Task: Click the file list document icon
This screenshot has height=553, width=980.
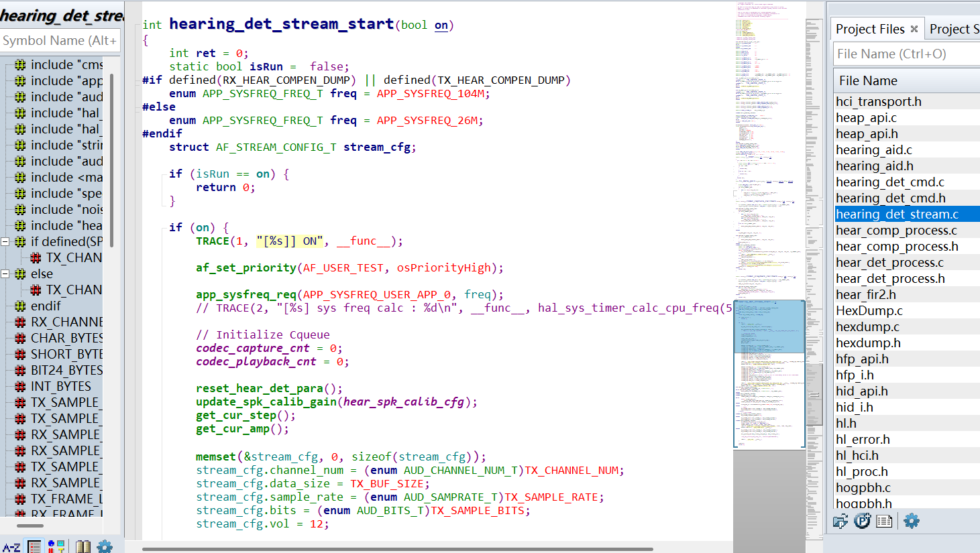Action: pos(885,521)
